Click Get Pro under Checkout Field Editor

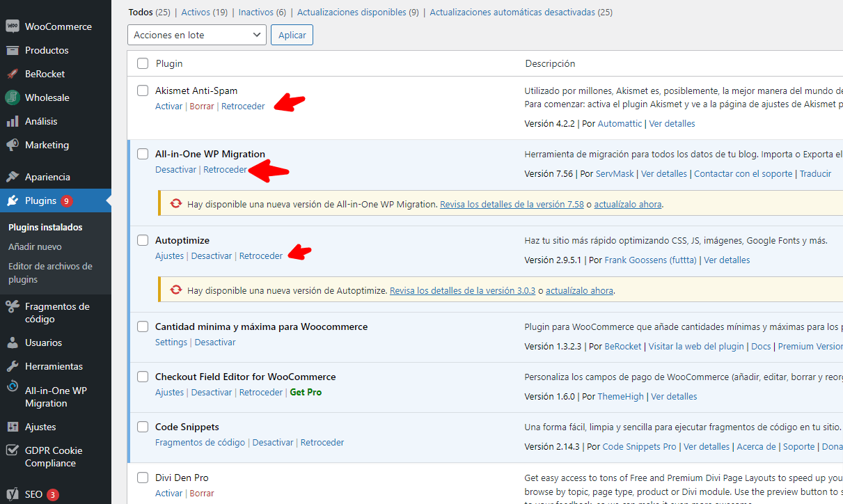coord(306,393)
